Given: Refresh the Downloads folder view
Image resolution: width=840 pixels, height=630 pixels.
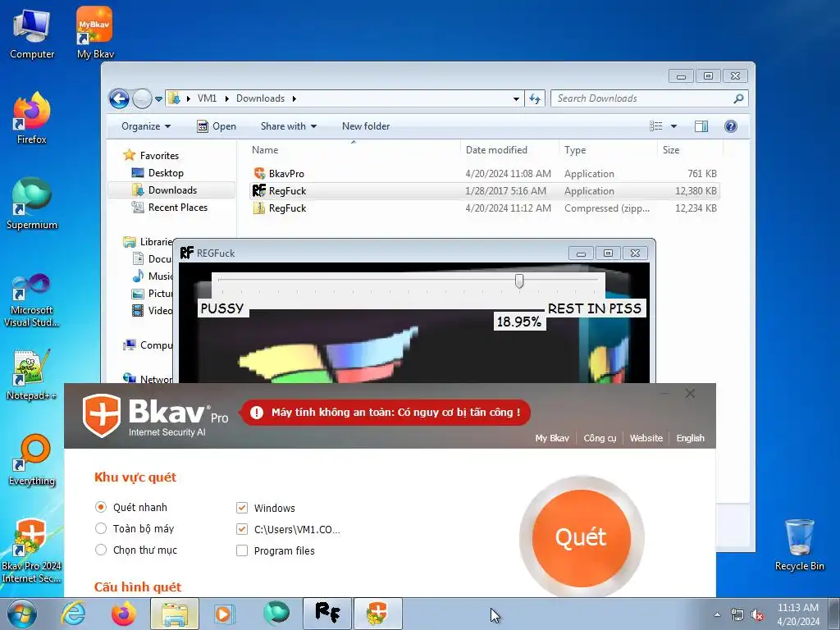Looking at the screenshot, I should pyautogui.click(x=535, y=98).
